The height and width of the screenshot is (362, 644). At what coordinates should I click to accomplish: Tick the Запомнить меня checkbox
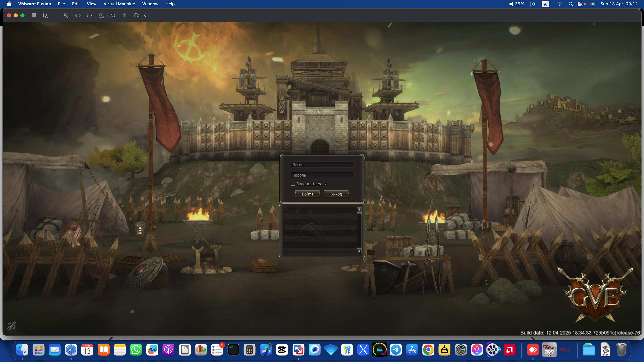coord(293,184)
